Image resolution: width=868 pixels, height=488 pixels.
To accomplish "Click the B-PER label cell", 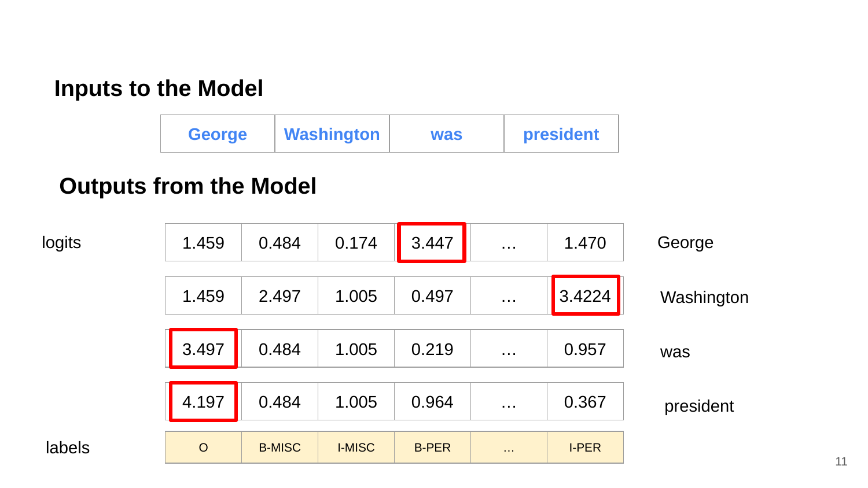I will [x=432, y=448].
